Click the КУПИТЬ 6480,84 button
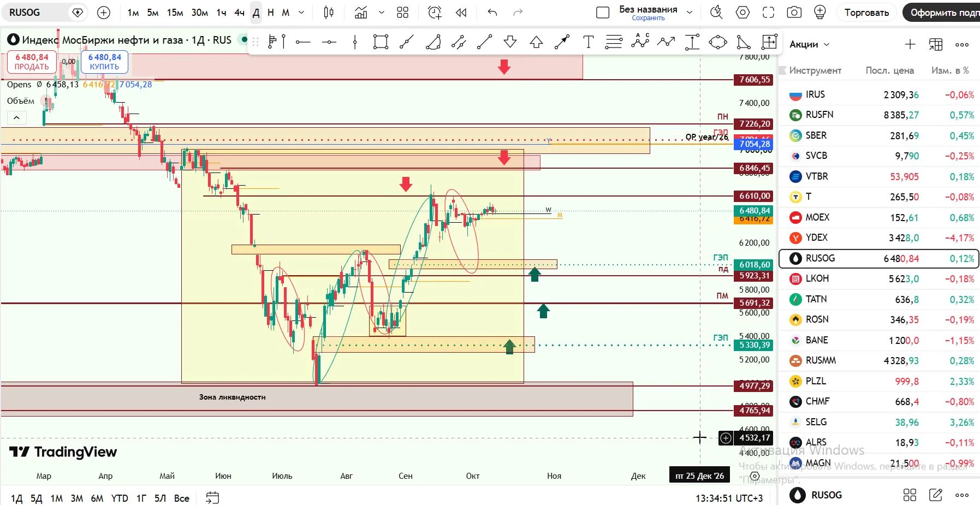 pyautogui.click(x=104, y=62)
